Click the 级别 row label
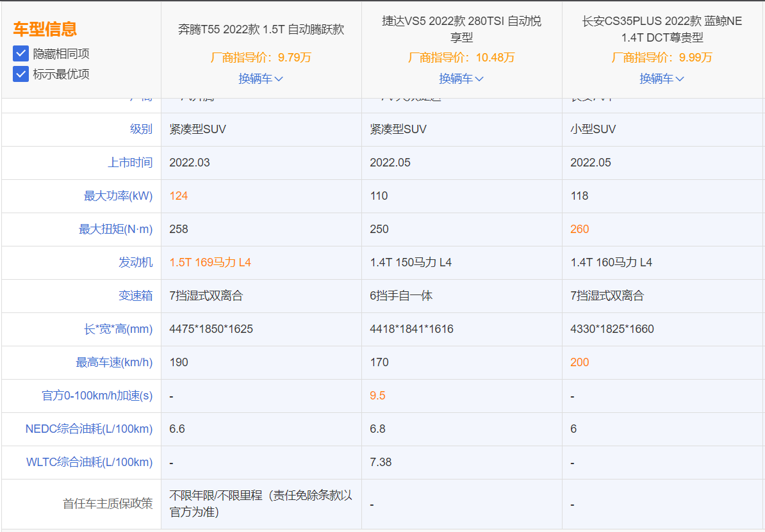765x532 pixels. point(141,129)
